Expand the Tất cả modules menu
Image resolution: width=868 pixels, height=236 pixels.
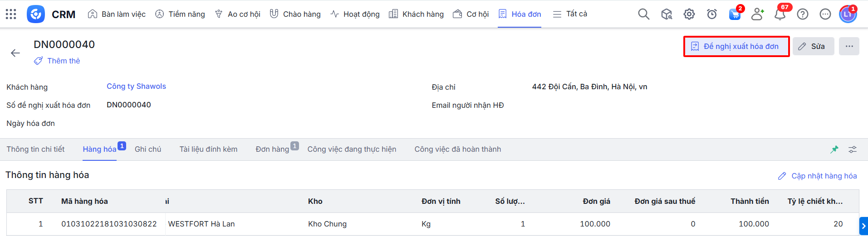[570, 14]
